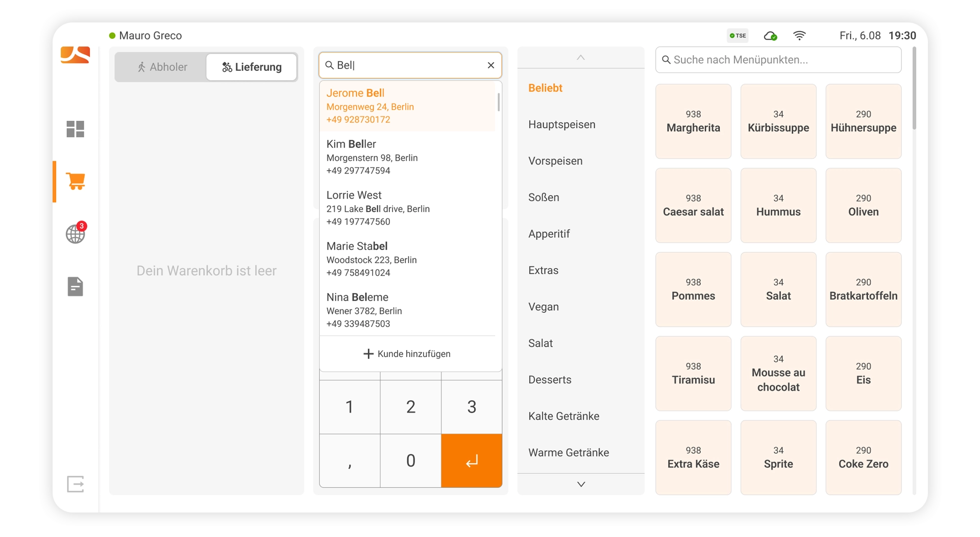Screen dimensions: 980x537
Task: Open the Desserts category
Action: 550,380
